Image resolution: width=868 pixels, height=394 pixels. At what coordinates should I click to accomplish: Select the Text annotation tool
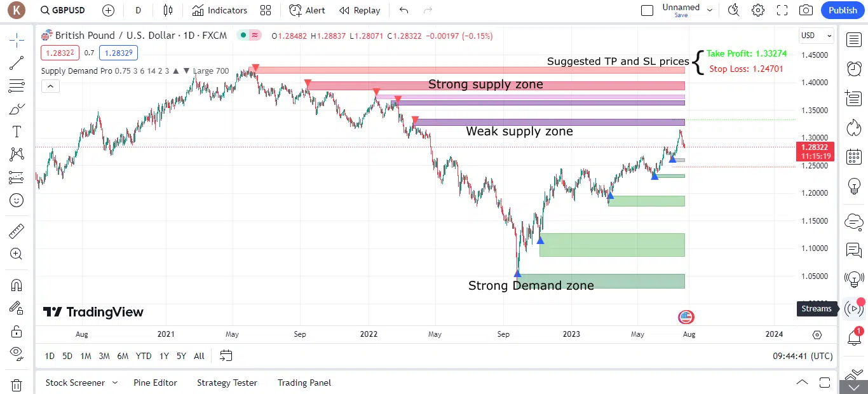[x=17, y=131]
